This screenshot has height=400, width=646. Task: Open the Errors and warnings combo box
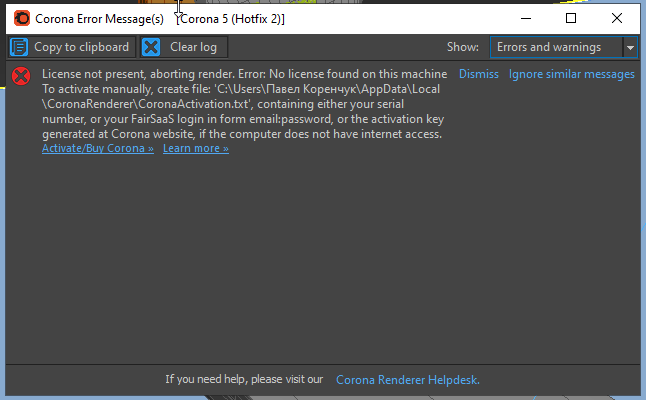555,47
